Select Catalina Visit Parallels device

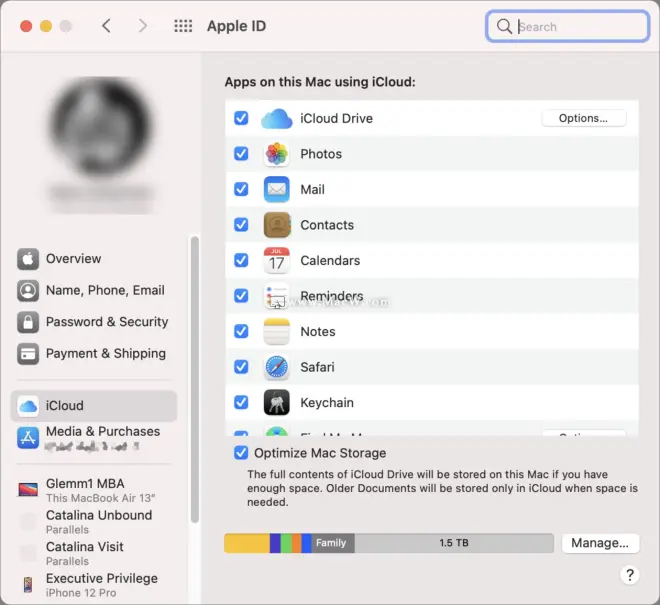point(93,553)
